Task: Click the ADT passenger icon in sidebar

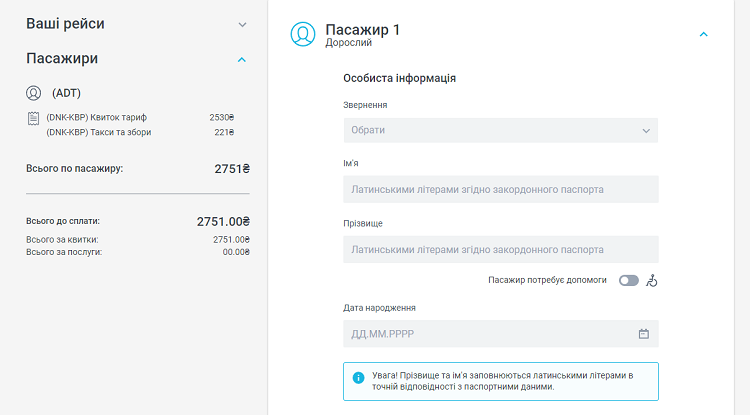Action: pyautogui.click(x=34, y=93)
